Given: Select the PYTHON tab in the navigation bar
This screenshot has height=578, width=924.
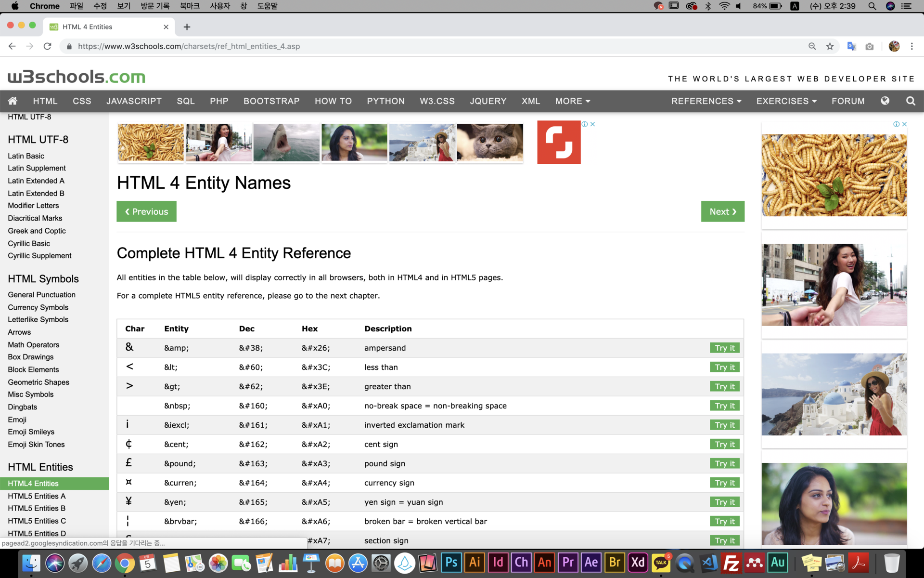Looking at the screenshot, I should pyautogui.click(x=385, y=101).
